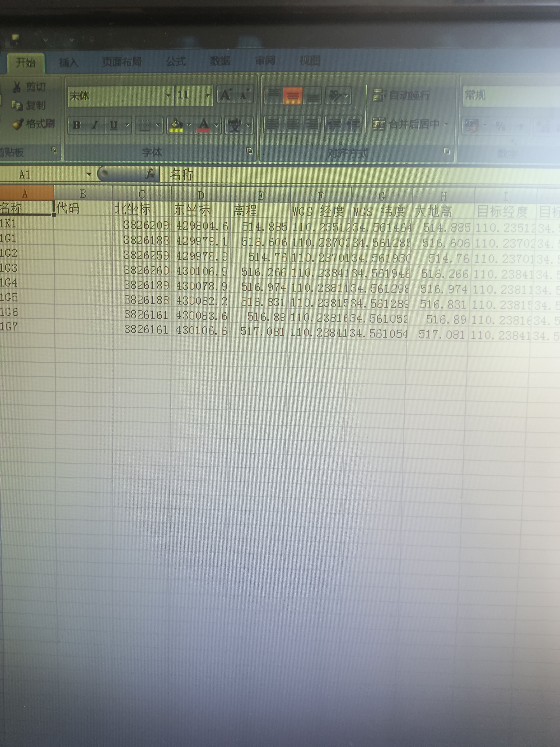560x747 pixels.
Task: Align text to bottom of cell
Action: (312, 96)
